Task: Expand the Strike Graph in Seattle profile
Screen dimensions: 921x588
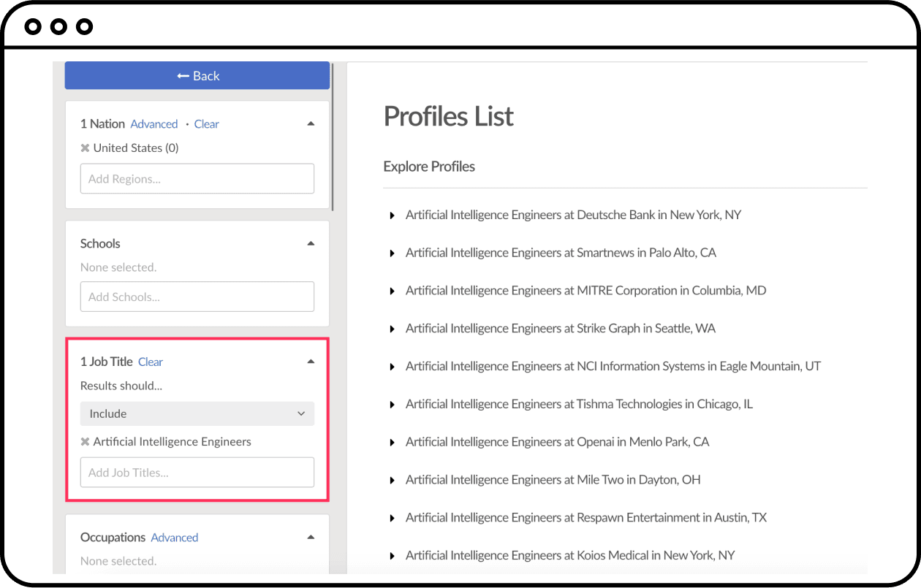Action: pos(392,329)
